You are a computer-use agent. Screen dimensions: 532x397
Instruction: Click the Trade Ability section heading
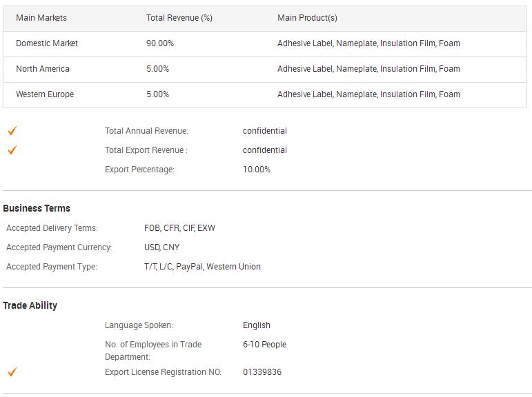pyautogui.click(x=30, y=305)
